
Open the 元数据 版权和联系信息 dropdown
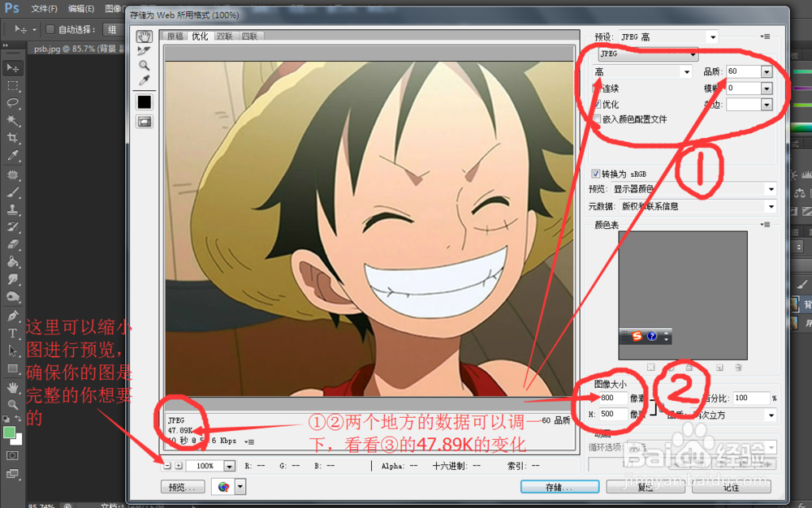pyautogui.click(x=698, y=206)
